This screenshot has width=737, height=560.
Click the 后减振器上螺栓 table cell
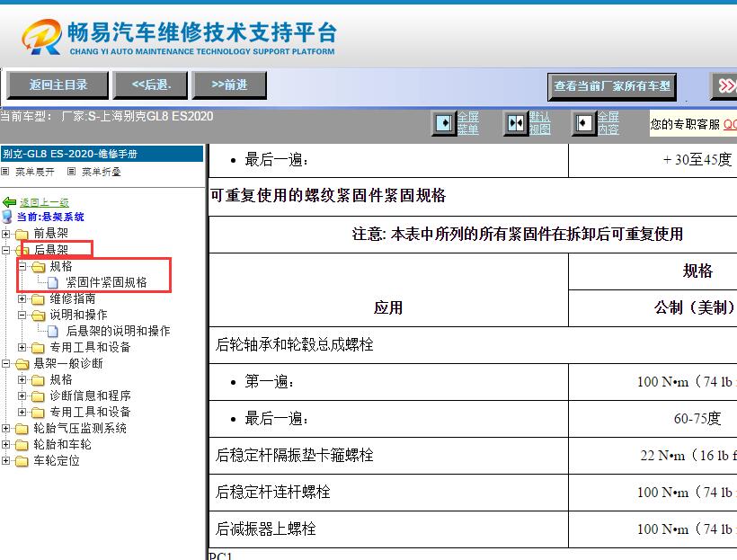(388, 529)
